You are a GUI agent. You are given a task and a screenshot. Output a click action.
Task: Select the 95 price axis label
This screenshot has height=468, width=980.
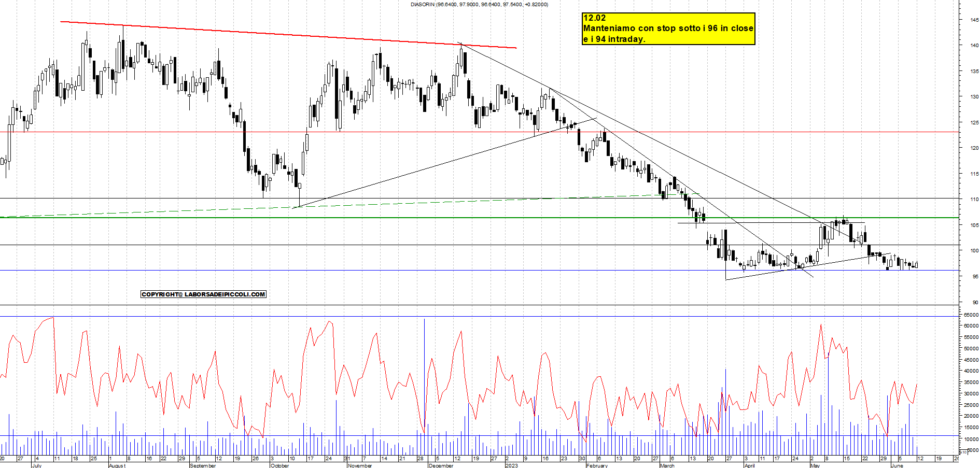point(976,277)
